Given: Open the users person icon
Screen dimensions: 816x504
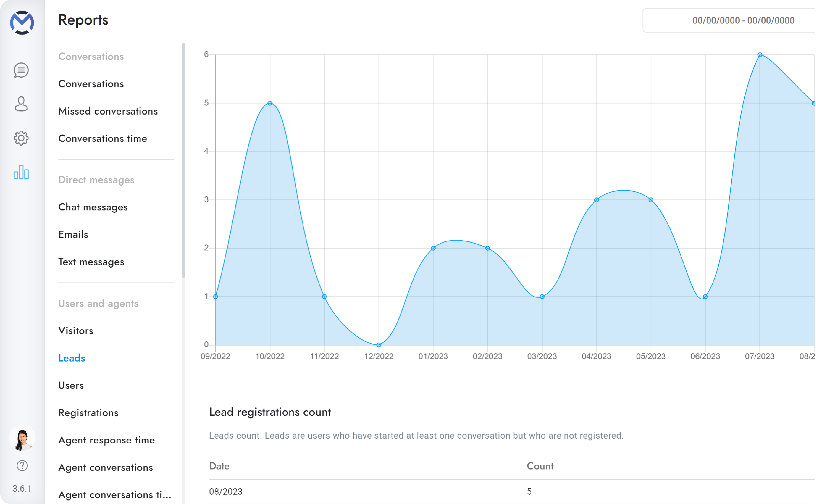Looking at the screenshot, I should pos(21,104).
